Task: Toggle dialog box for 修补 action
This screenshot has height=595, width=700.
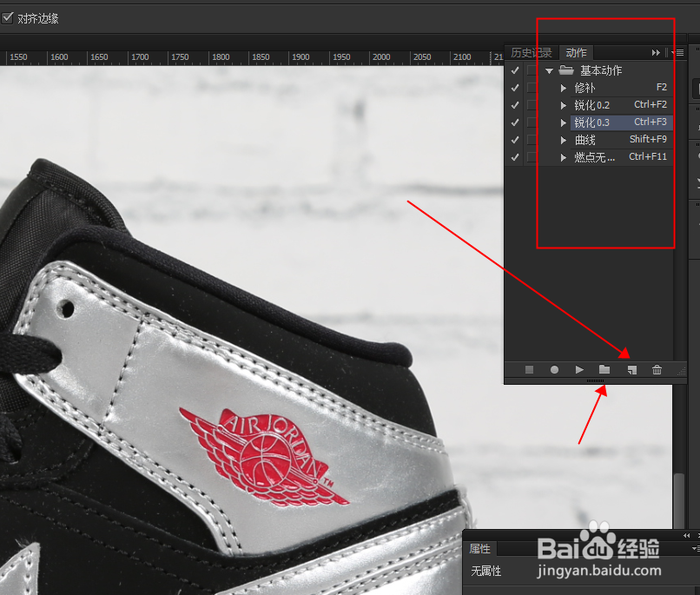Action: [x=532, y=88]
